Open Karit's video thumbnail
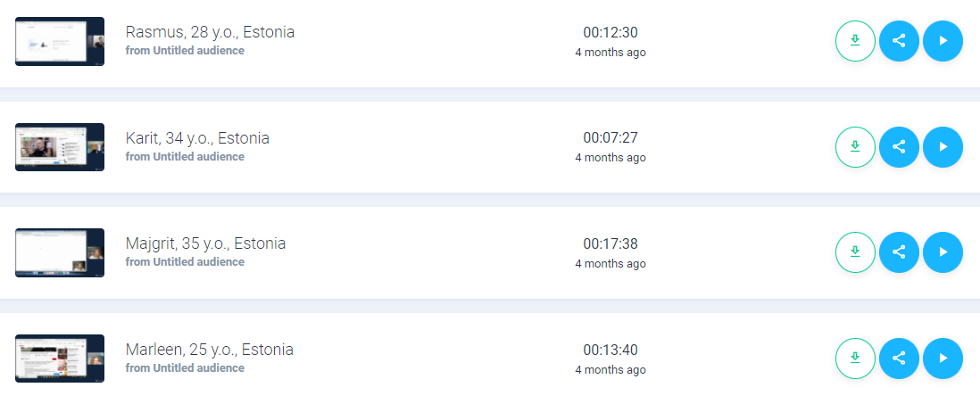The width and height of the screenshot is (980, 404). point(60,147)
